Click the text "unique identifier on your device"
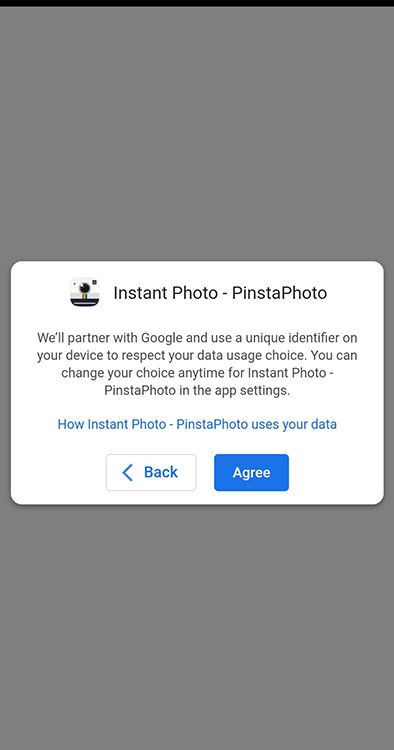The width and height of the screenshot is (394, 750). (x=197, y=347)
